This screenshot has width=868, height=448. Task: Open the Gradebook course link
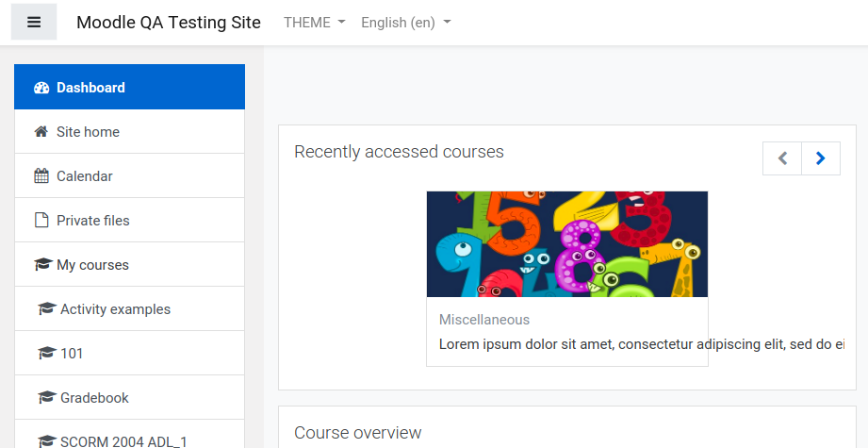click(x=129, y=397)
